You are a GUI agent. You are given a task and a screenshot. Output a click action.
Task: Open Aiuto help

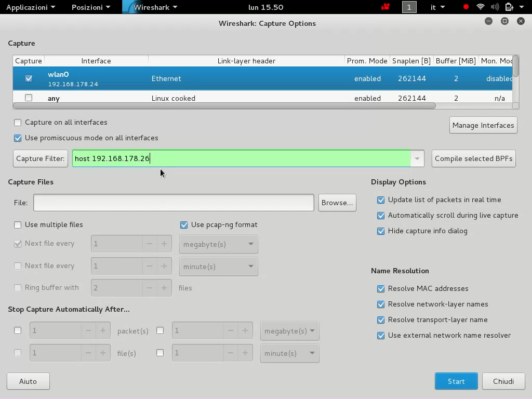click(x=28, y=381)
